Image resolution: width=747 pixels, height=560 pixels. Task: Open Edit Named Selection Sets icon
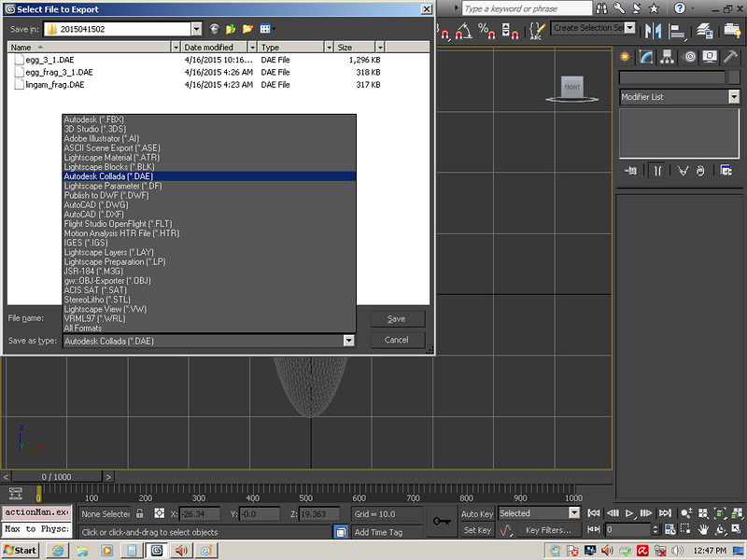pyautogui.click(x=536, y=31)
